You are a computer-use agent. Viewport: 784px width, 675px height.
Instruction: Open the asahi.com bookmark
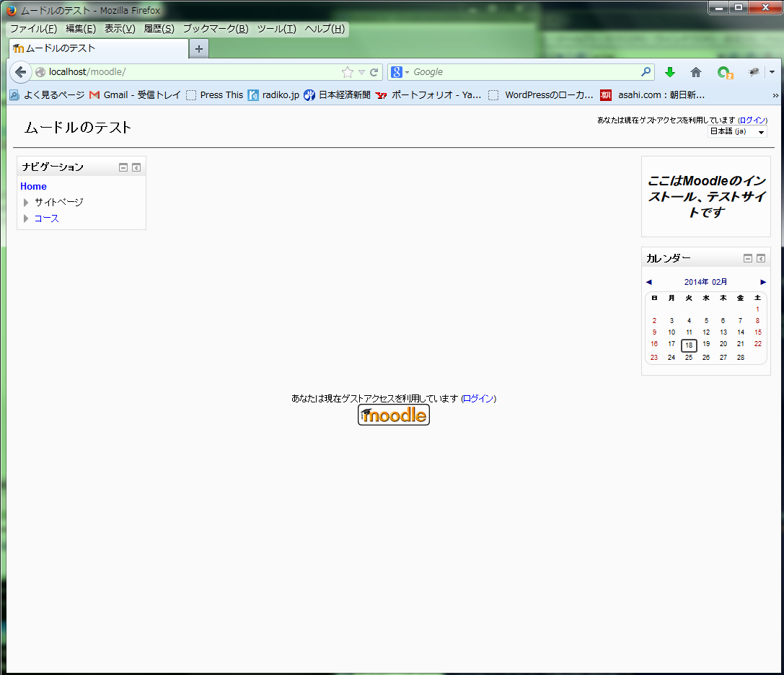(653, 95)
